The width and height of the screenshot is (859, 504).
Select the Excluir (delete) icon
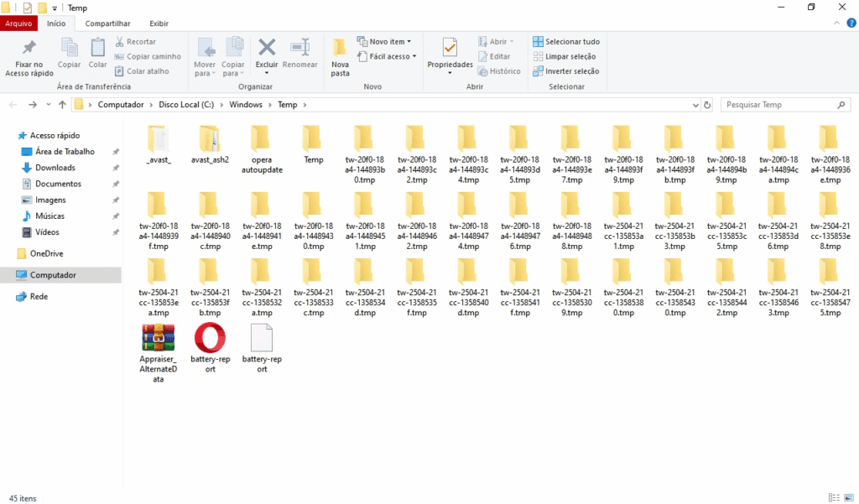(x=266, y=50)
